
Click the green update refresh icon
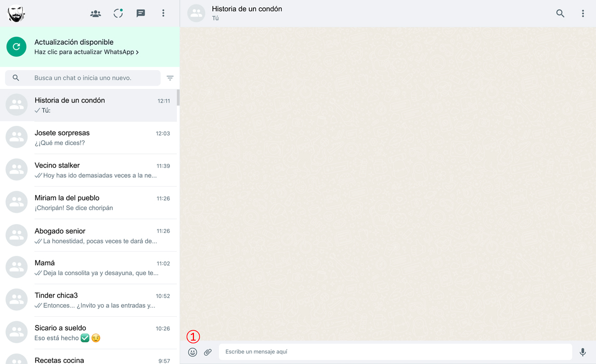click(16, 47)
